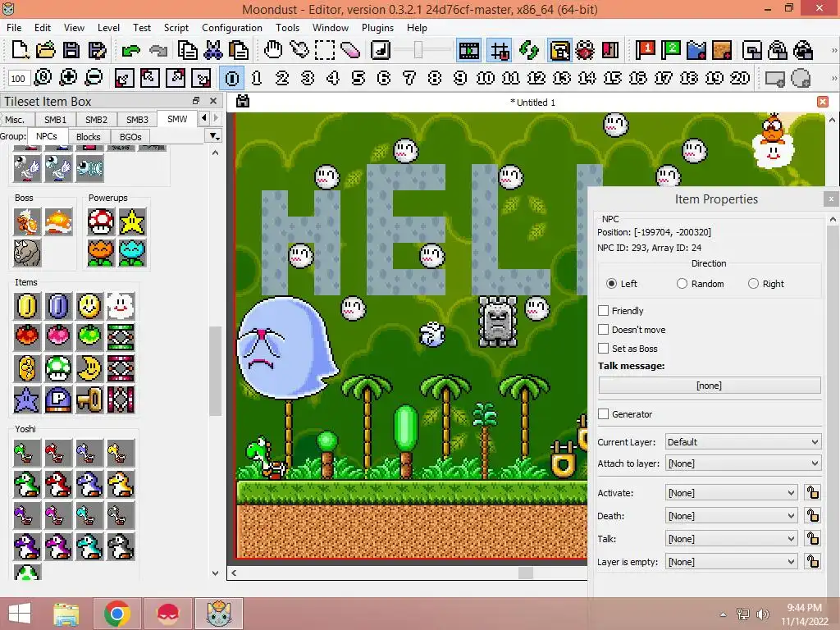This screenshot has width=840, height=630.
Task: Open the File menu
Action: (x=14, y=27)
